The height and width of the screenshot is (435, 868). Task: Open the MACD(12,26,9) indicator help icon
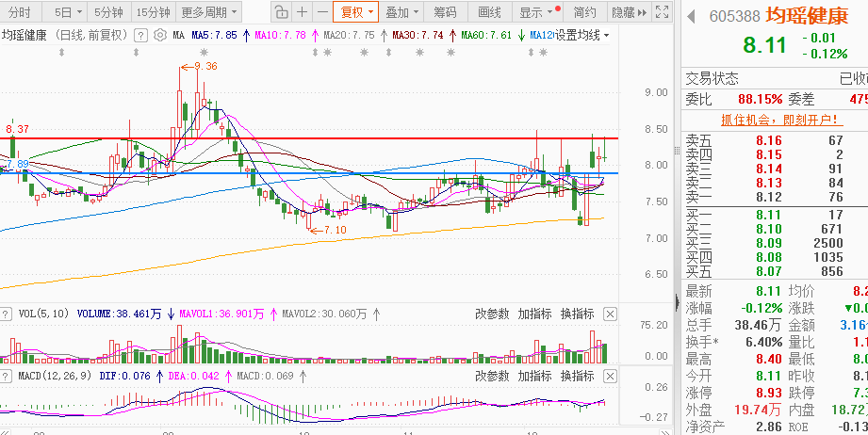click(6, 377)
